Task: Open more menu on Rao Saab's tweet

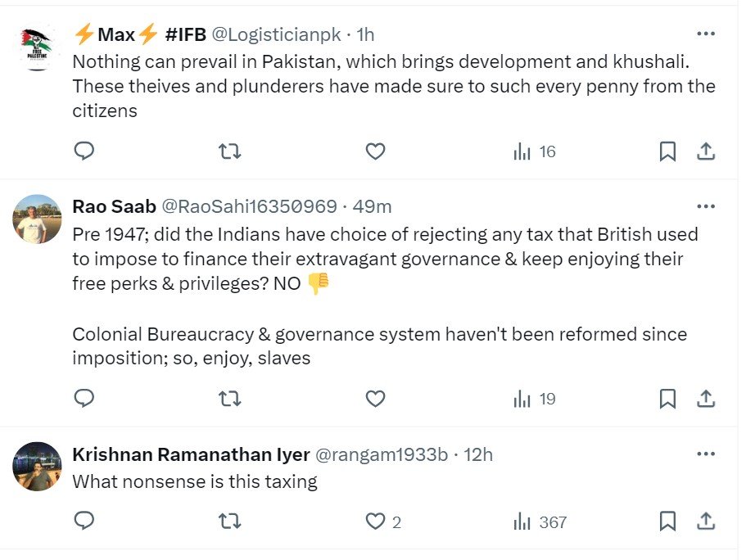Action: [705, 205]
